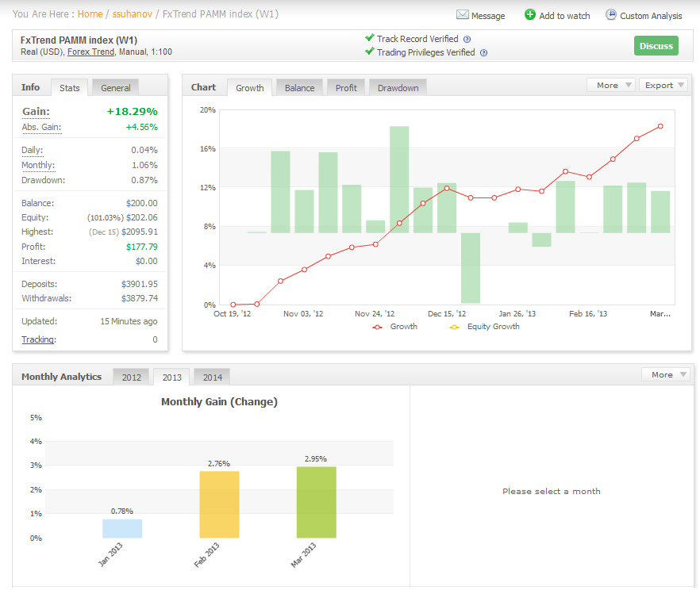Screen dimensions: 700x594
Task: Click the 2.76% label above Feb bar
Action: 219,464
